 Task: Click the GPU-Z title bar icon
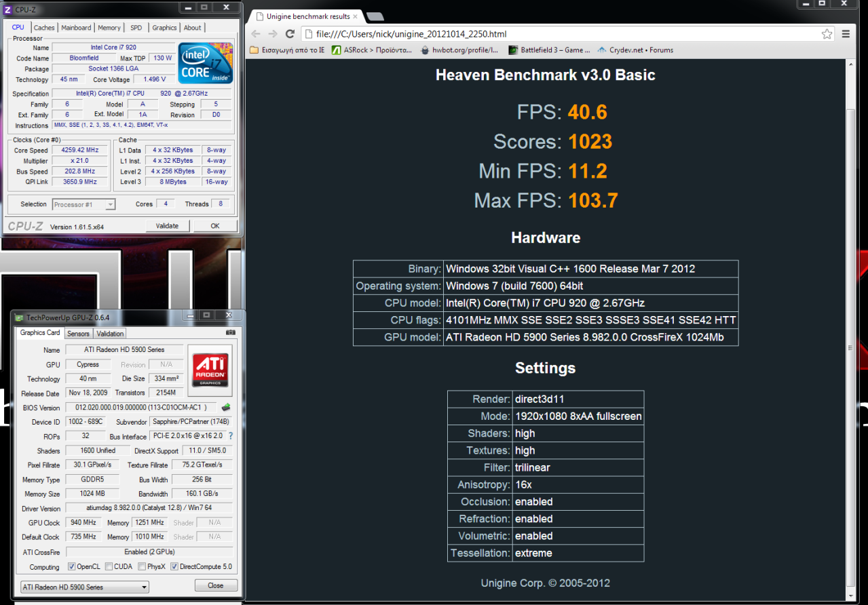click(19, 317)
